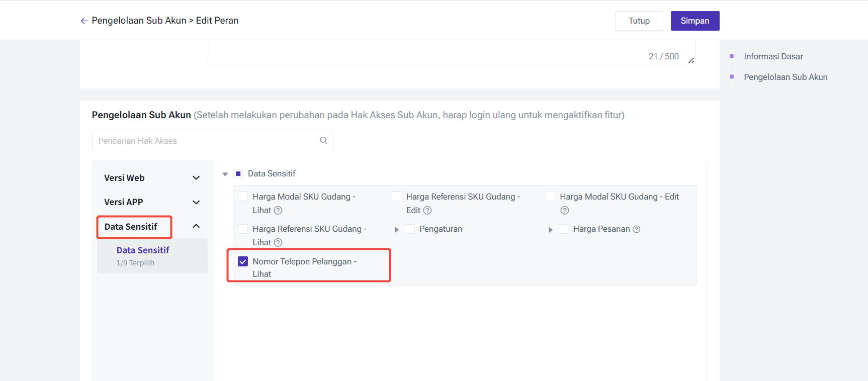Click help icon next to Harga Pesanan
The width and height of the screenshot is (868, 381).
pos(636,229)
